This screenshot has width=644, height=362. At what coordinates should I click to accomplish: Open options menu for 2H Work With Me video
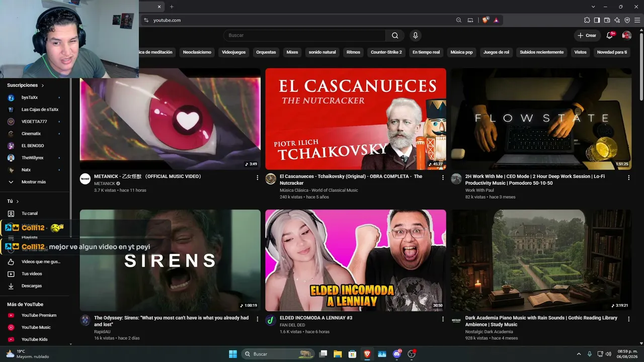point(628,177)
